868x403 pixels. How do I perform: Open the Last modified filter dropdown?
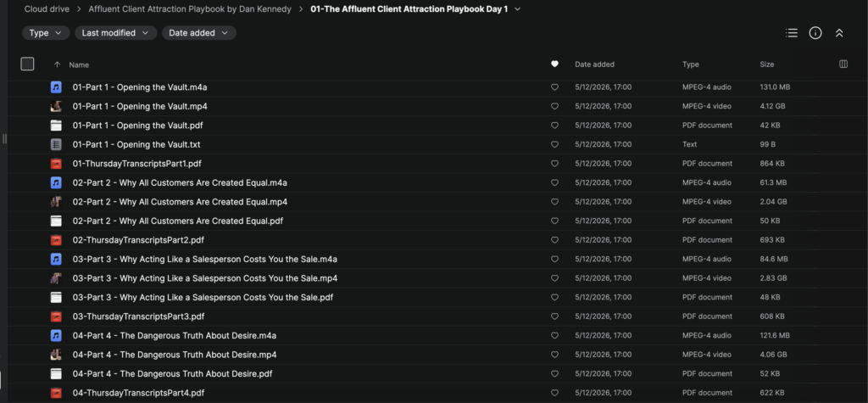point(115,33)
